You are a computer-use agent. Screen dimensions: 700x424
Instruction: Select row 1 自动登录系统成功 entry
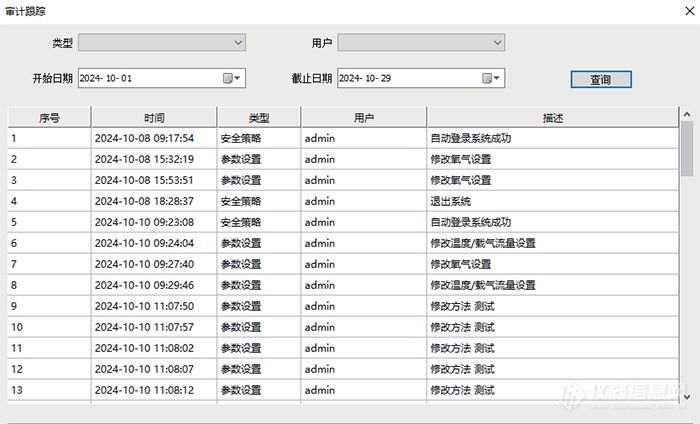click(470, 138)
